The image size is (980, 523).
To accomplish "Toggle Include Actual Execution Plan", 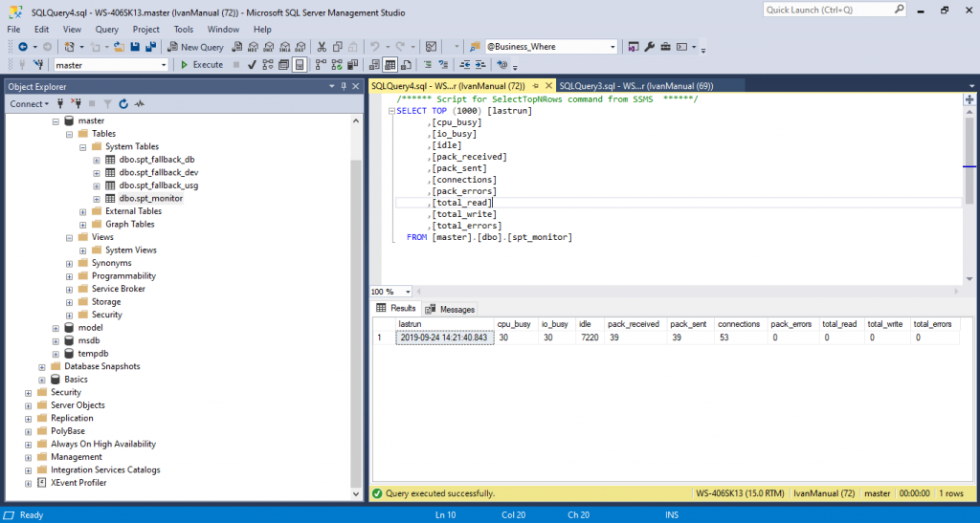I will pos(321,65).
